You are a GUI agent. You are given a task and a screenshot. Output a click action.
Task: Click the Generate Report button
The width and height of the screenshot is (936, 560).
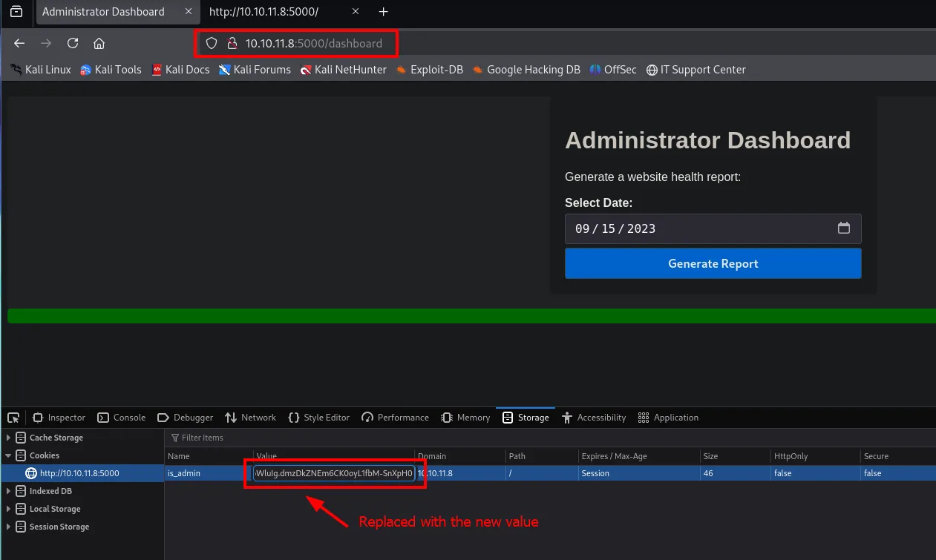coord(713,263)
